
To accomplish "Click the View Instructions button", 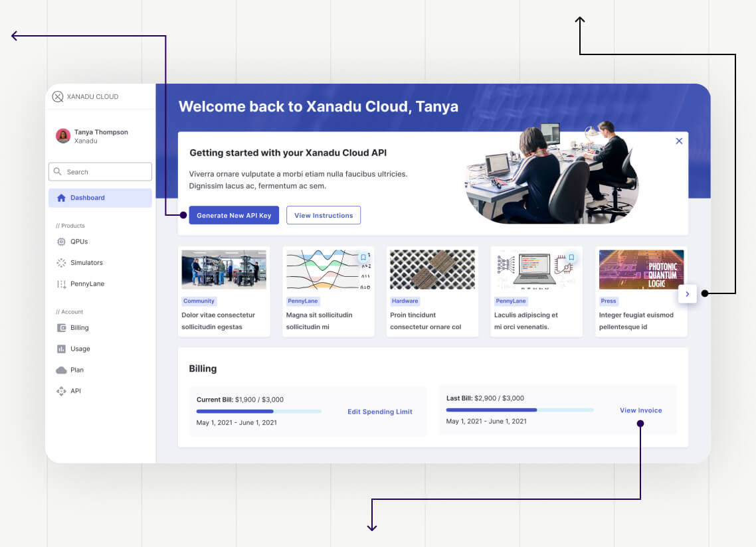I will point(324,216).
